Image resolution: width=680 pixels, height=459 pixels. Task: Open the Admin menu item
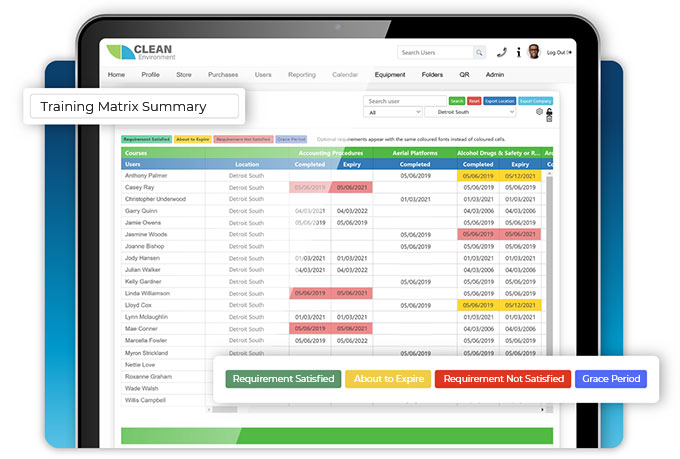495,74
